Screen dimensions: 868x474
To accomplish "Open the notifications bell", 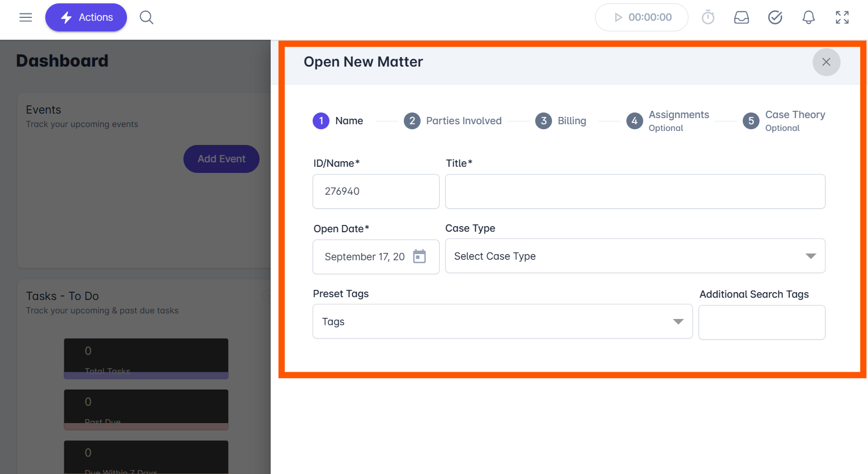I will (809, 17).
